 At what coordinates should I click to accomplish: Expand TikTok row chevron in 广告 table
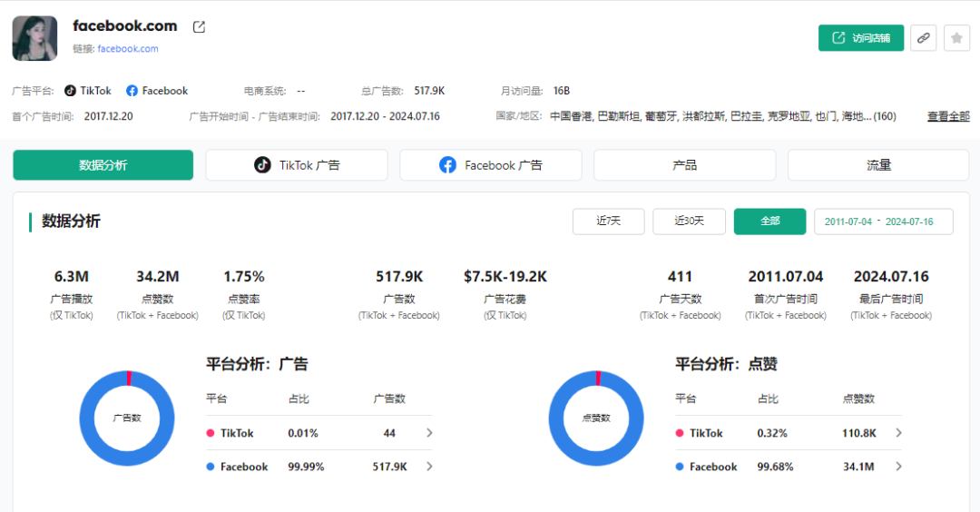pyautogui.click(x=429, y=433)
